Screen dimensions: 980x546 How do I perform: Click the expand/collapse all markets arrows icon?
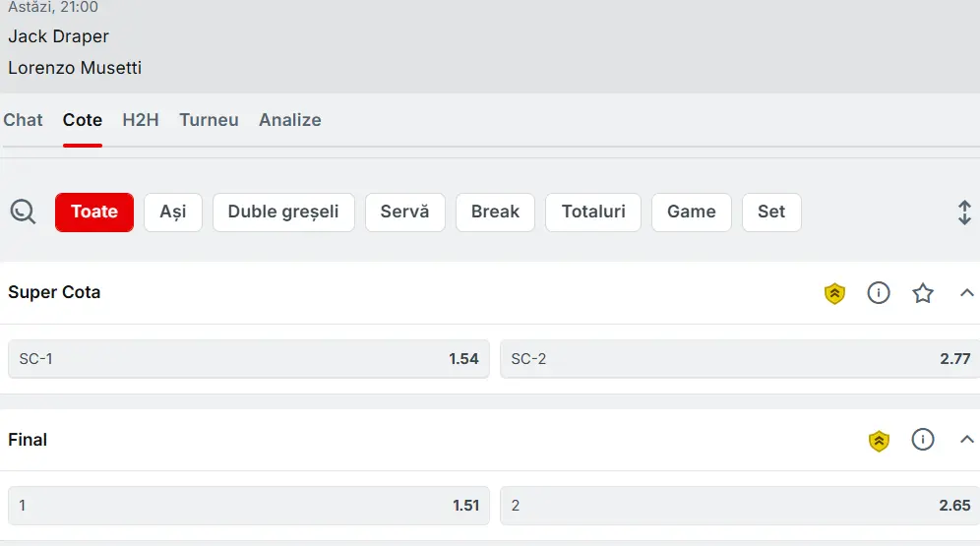coord(964,212)
